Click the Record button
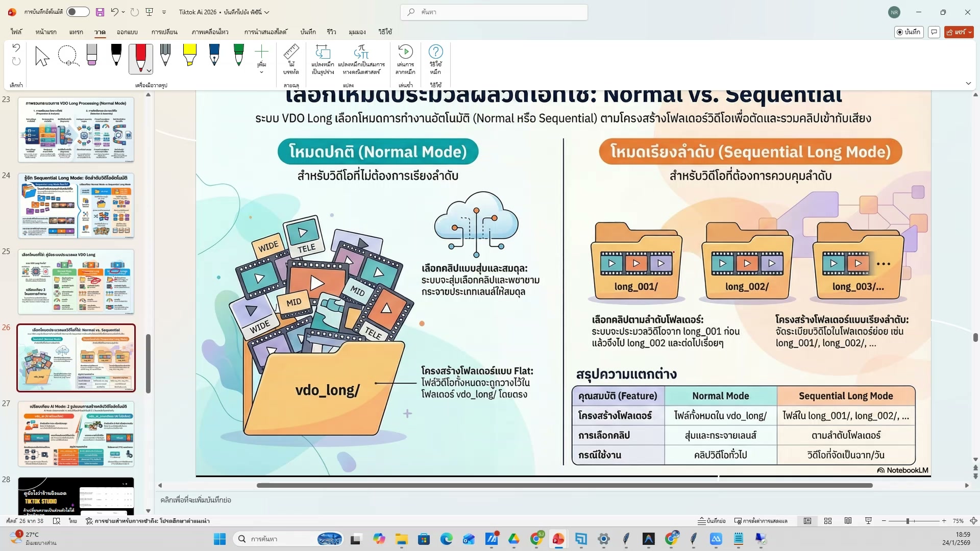This screenshot has width=980, height=551. 909,32
